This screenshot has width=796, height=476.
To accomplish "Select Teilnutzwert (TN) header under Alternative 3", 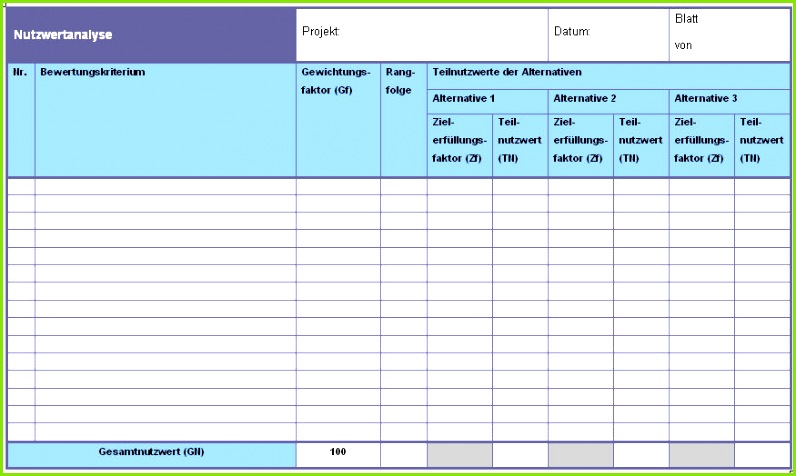I will click(x=762, y=141).
